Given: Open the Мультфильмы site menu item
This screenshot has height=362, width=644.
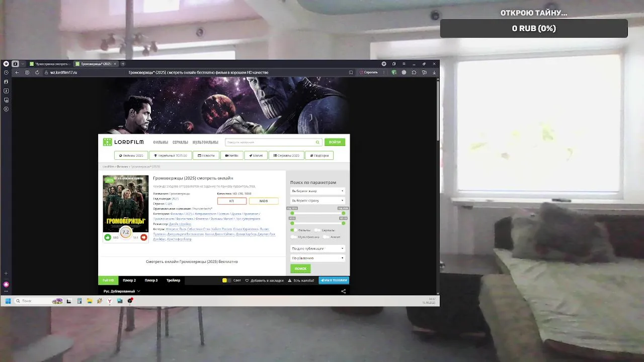Looking at the screenshot, I should [x=205, y=142].
